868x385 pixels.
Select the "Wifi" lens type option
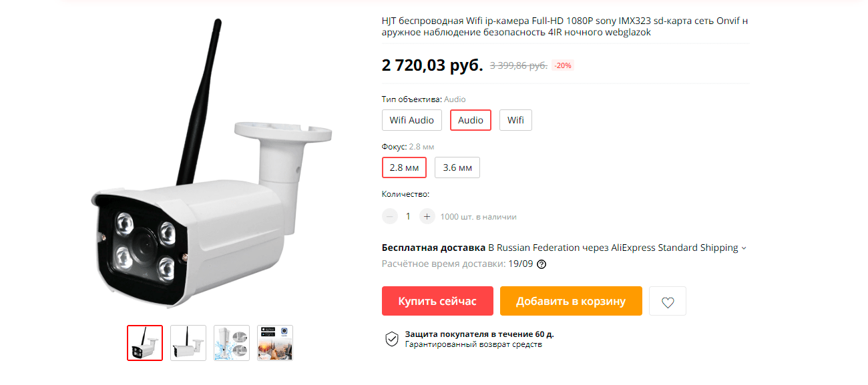coord(515,120)
